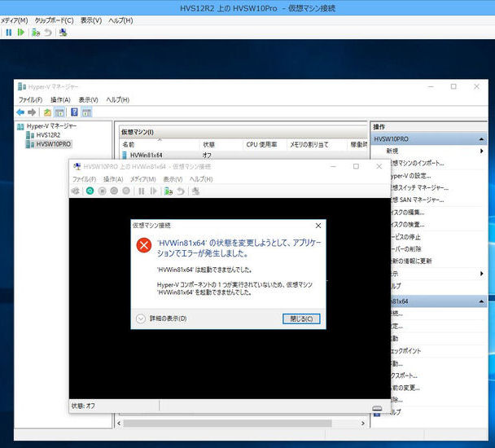Click 状態: オフ status bar text
Viewport: 495px width, 448px height.
(x=83, y=406)
